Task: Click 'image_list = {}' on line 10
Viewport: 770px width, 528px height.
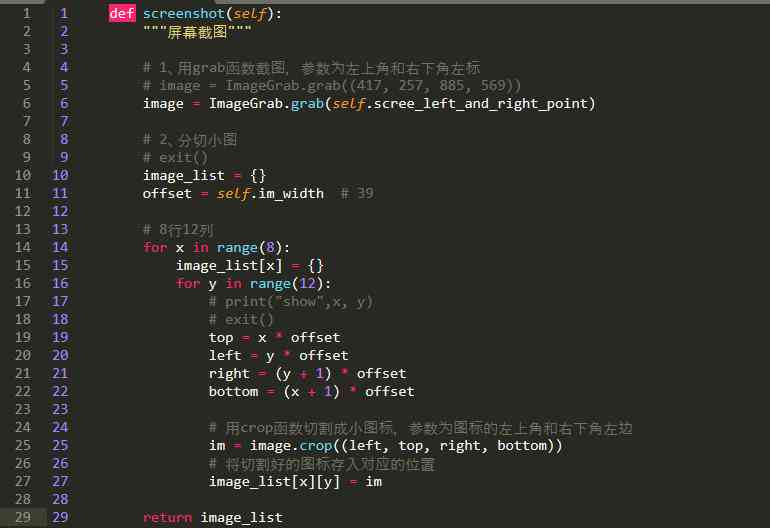Action: pos(204,175)
